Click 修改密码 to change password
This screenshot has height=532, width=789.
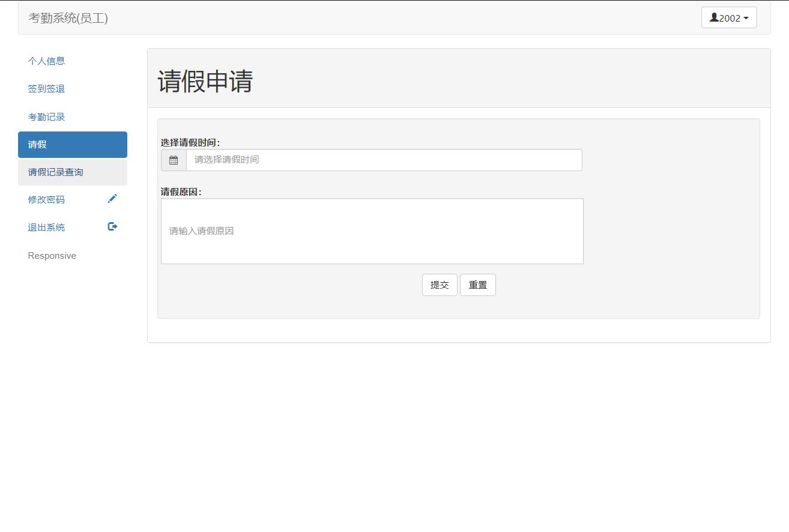point(46,199)
